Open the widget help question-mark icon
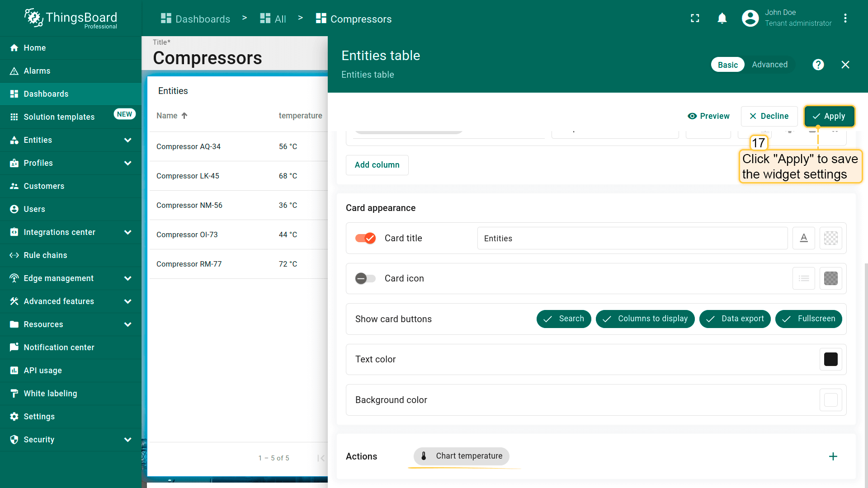Image resolution: width=868 pixels, height=488 pixels. tap(818, 65)
